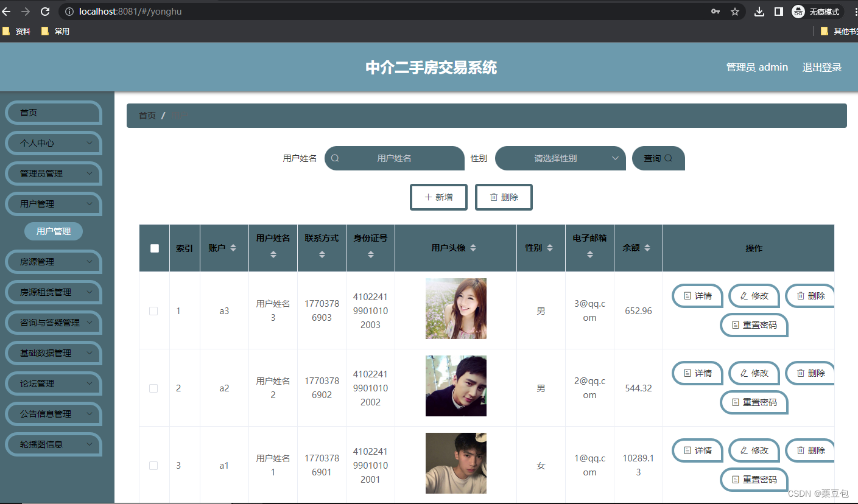Click 重置密码 for user a1

tap(754, 480)
